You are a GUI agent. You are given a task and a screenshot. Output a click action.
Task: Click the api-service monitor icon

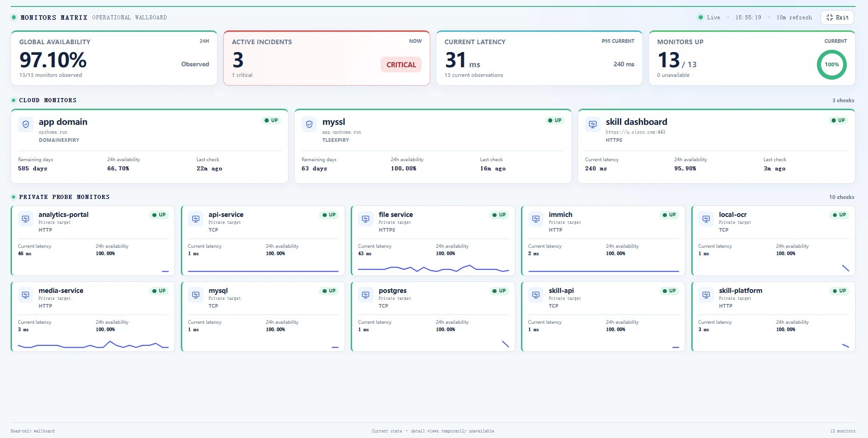coord(196,219)
